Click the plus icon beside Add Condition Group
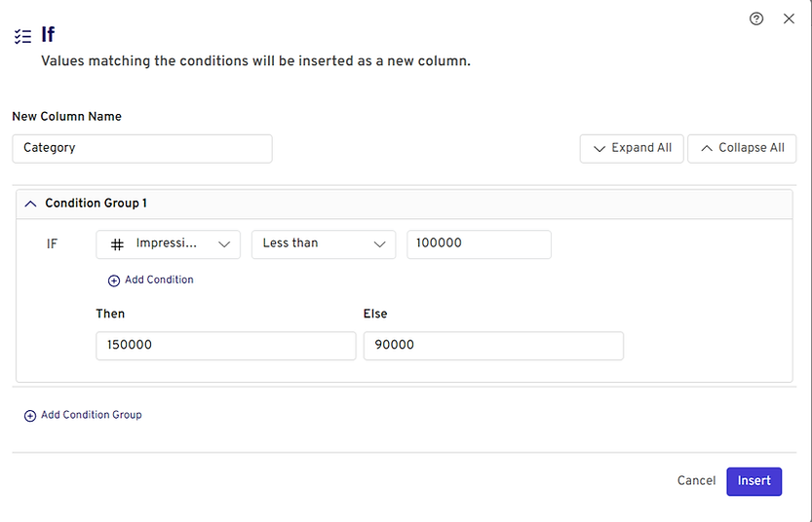Image resolution: width=812 pixels, height=522 pixels. tap(30, 416)
